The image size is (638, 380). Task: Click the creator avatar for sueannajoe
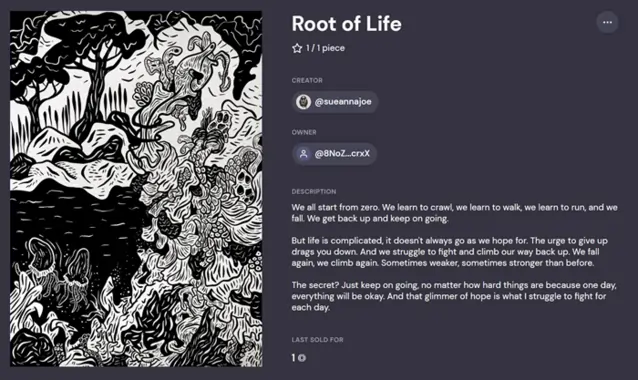point(304,102)
